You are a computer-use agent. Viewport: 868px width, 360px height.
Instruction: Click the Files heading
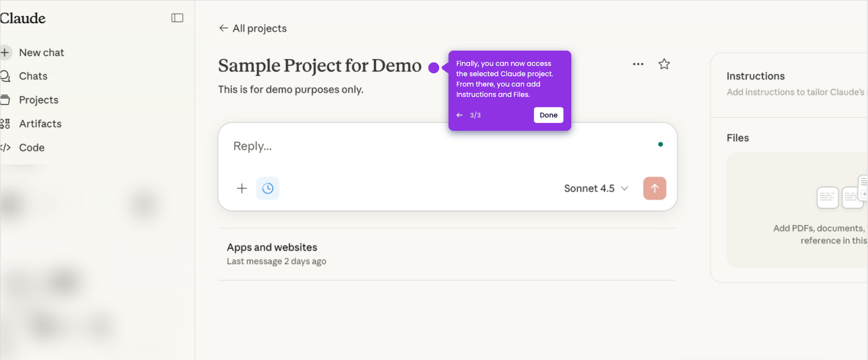(x=738, y=138)
